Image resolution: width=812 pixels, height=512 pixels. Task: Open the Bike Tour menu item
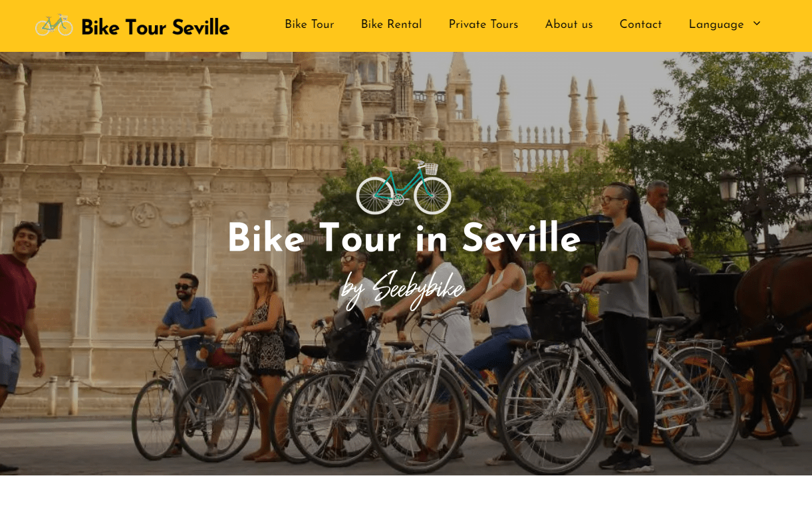coord(309,25)
